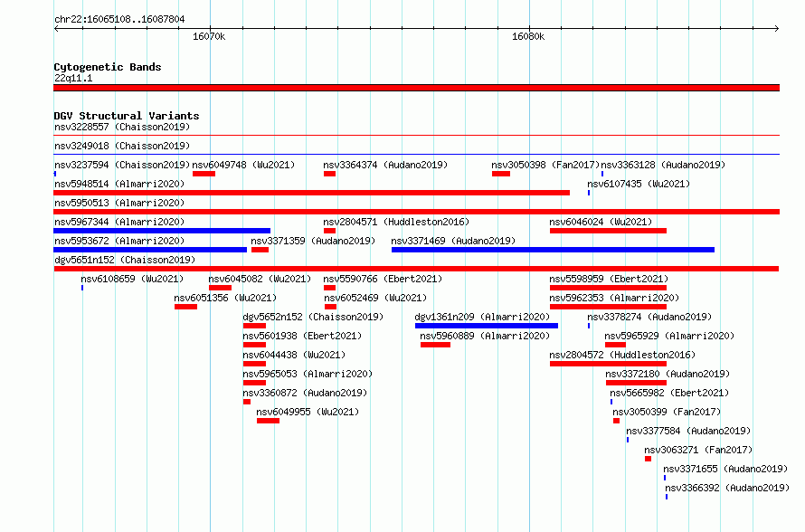Select nsv5953672 (Almarri2020) label
The image size is (805, 532).
[x=119, y=241]
